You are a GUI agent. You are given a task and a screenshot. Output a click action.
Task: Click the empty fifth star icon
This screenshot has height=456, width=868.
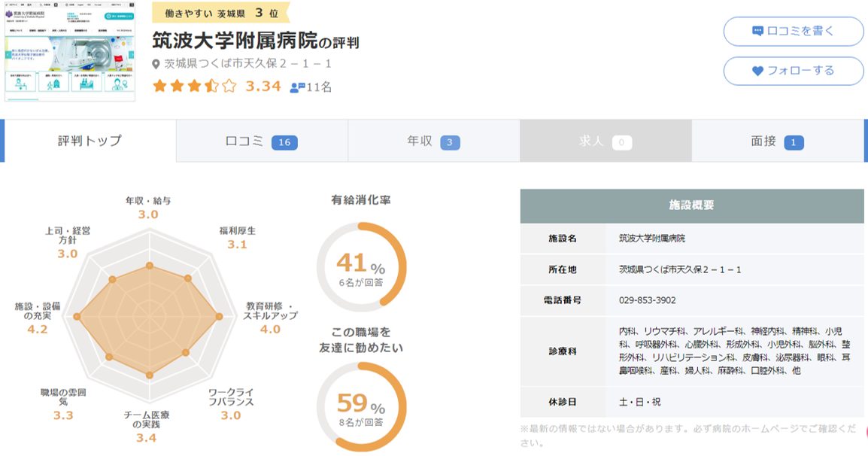229,87
